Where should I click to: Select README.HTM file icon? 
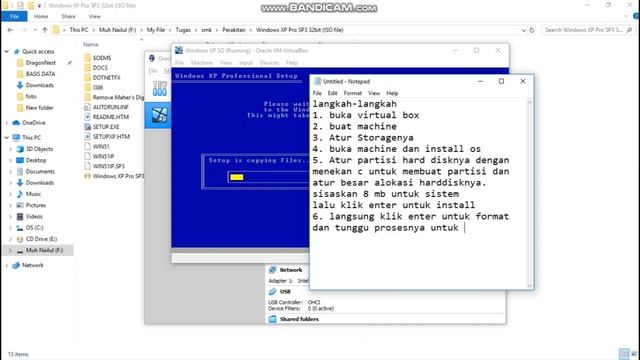(x=87, y=117)
